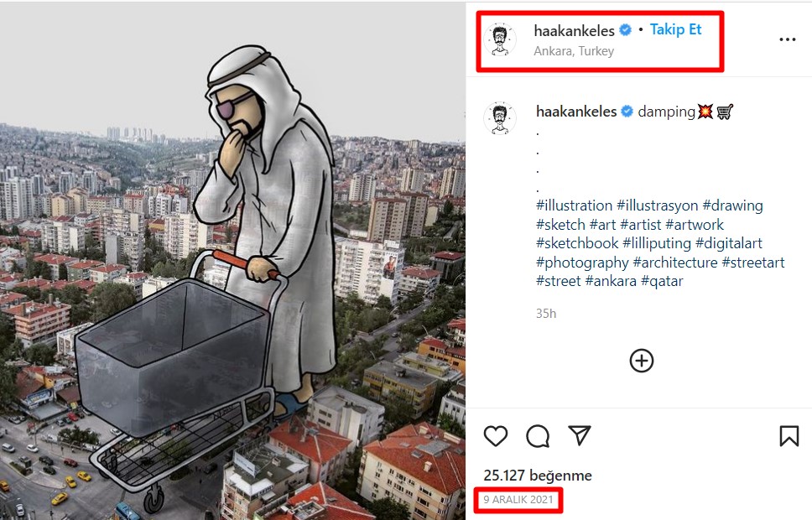Screen dimensions: 812x520
Task: Open comments via speech bubble icon
Action: point(538,436)
